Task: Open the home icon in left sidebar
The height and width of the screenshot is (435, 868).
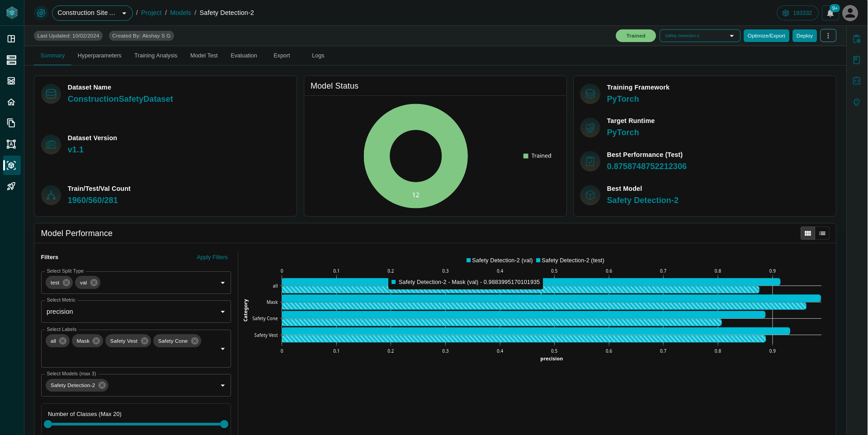Action: 11,102
